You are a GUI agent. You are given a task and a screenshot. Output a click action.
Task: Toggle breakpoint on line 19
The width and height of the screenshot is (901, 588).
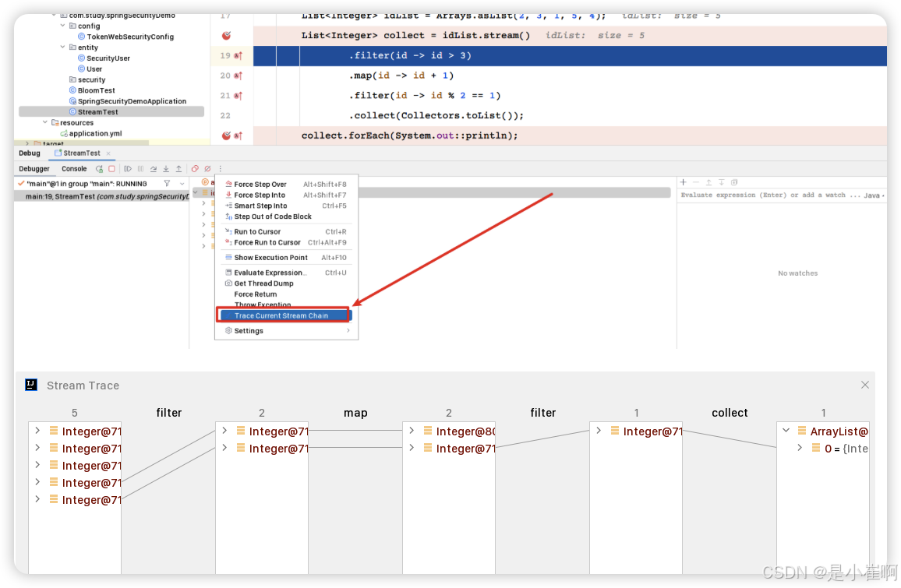[x=238, y=56]
